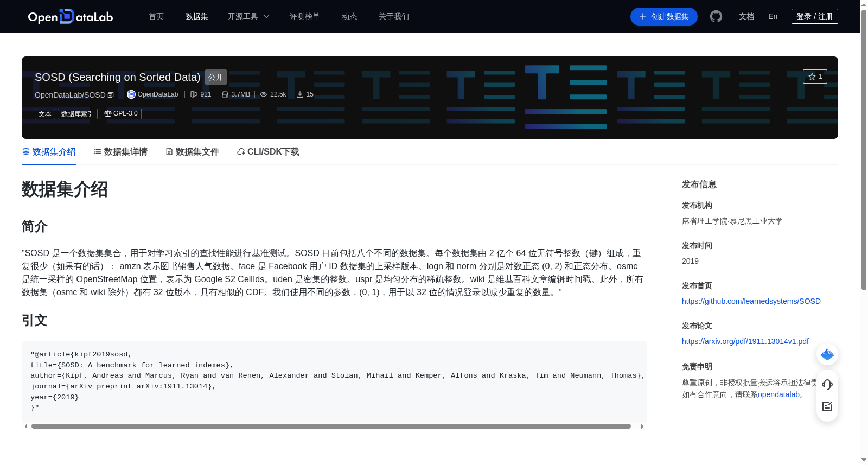Image resolution: width=868 pixels, height=465 pixels.
Task: Click the star icon to favorite dataset
Action: point(812,77)
